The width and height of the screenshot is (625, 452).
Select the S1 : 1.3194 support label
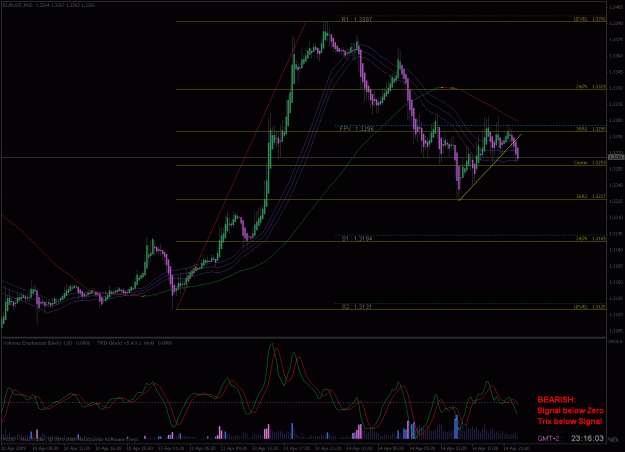tap(357, 238)
